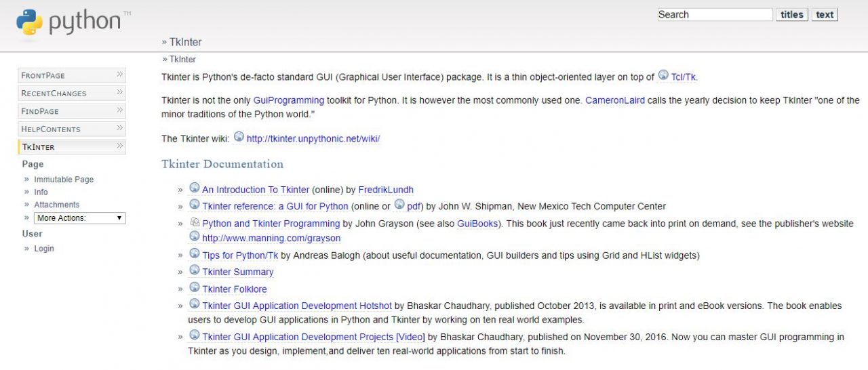Viewport: 868px width, 370px height.
Task: Click globe icon beside manning.com/grayson URL
Action: (195, 237)
